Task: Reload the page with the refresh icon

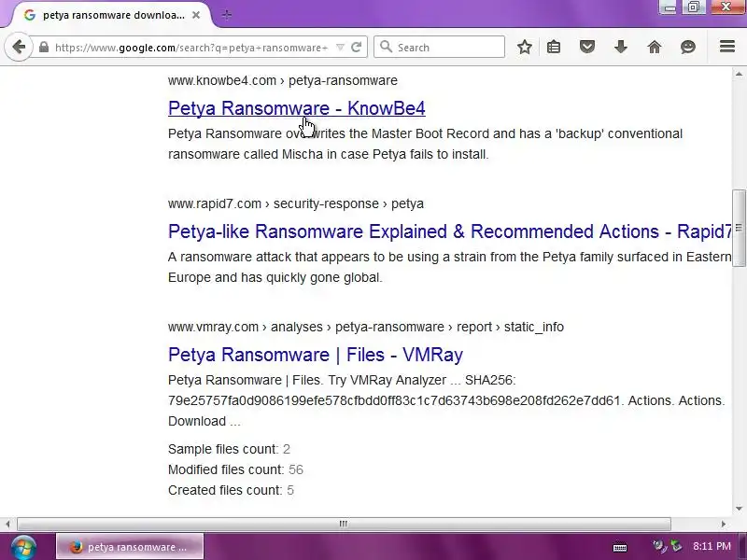Action: (356, 48)
